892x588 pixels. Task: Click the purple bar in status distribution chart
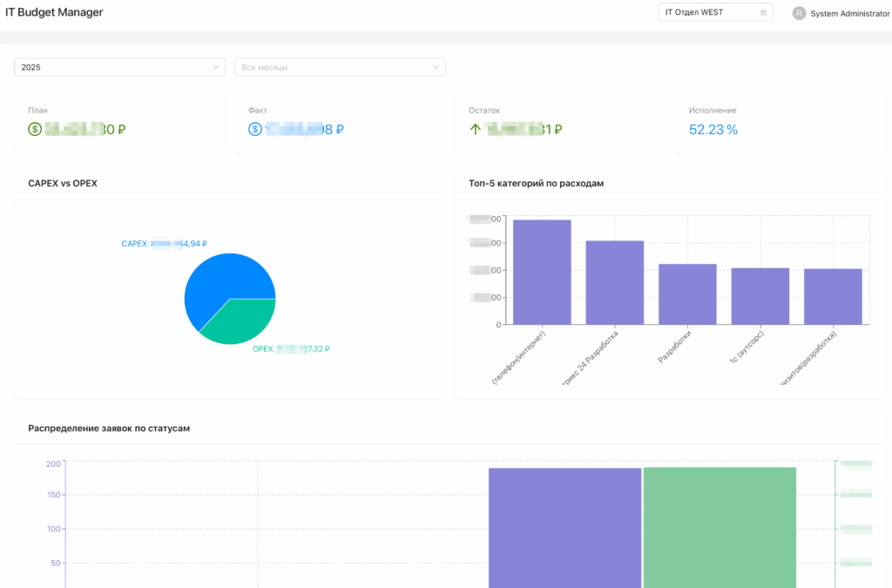coord(564,528)
